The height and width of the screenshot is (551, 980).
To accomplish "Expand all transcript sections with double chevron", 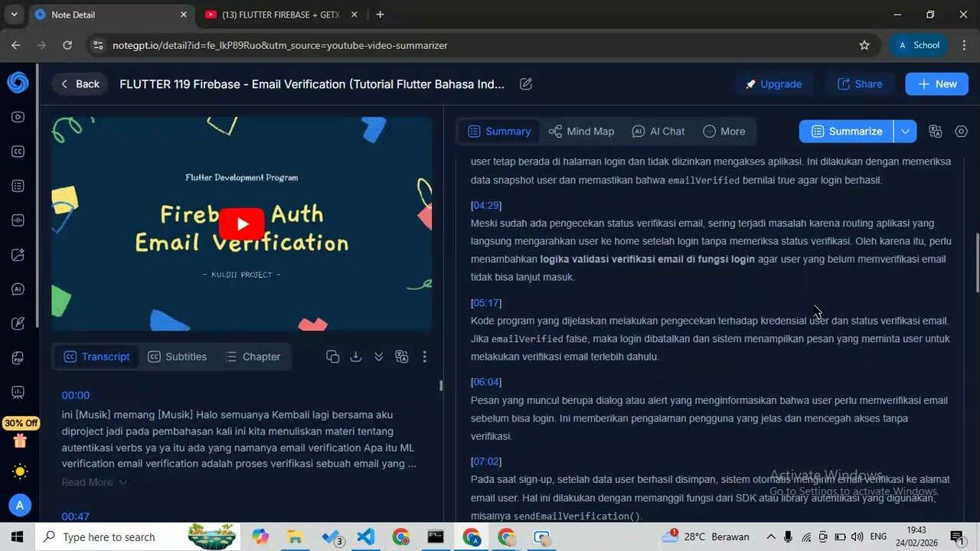I will [x=378, y=357].
